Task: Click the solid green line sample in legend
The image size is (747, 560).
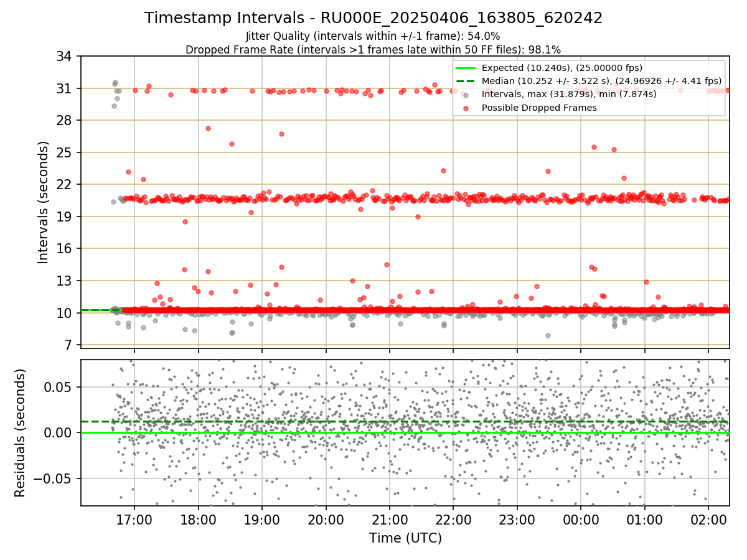Action: click(x=466, y=68)
